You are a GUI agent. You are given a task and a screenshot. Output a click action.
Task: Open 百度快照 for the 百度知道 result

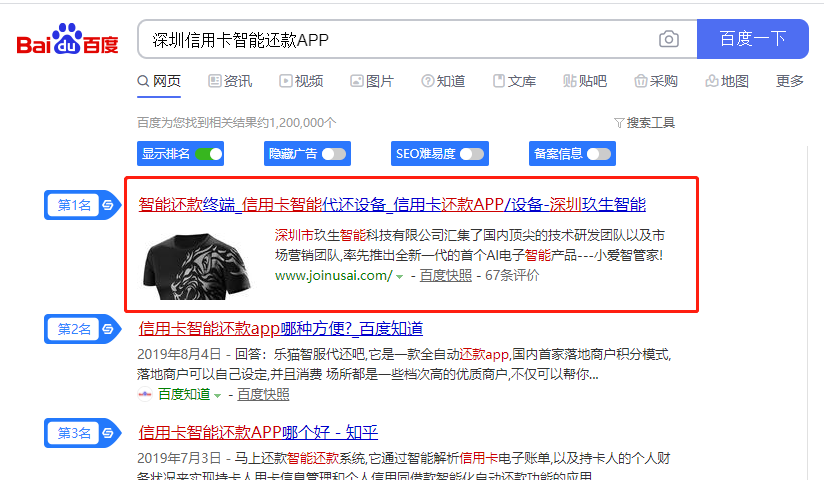click(x=263, y=394)
